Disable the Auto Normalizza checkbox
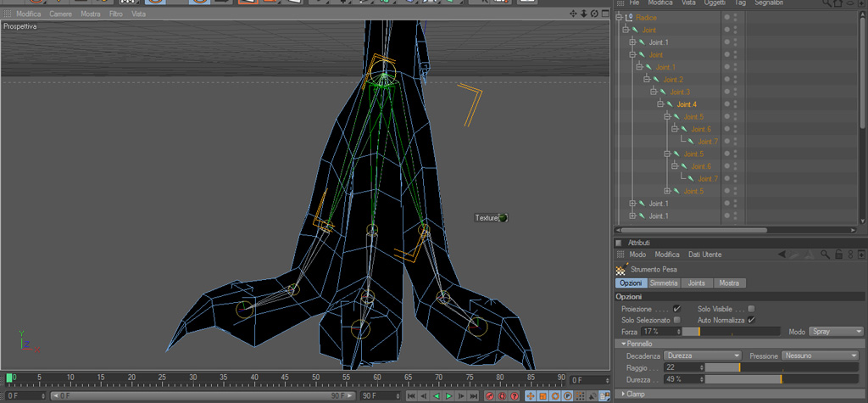 point(751,320)
